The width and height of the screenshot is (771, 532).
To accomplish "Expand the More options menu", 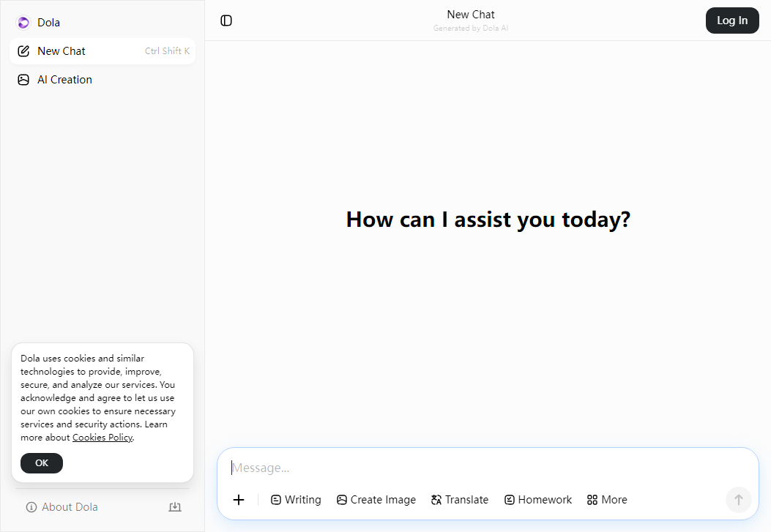I will pyautogui.click(x=607, y=500).
